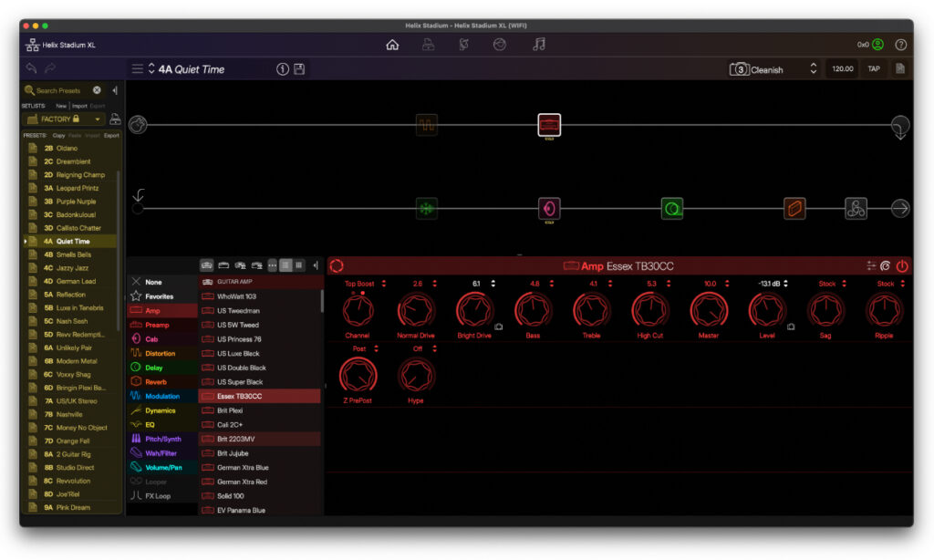Open the tuner icon in the top bar

click(463, 43)
